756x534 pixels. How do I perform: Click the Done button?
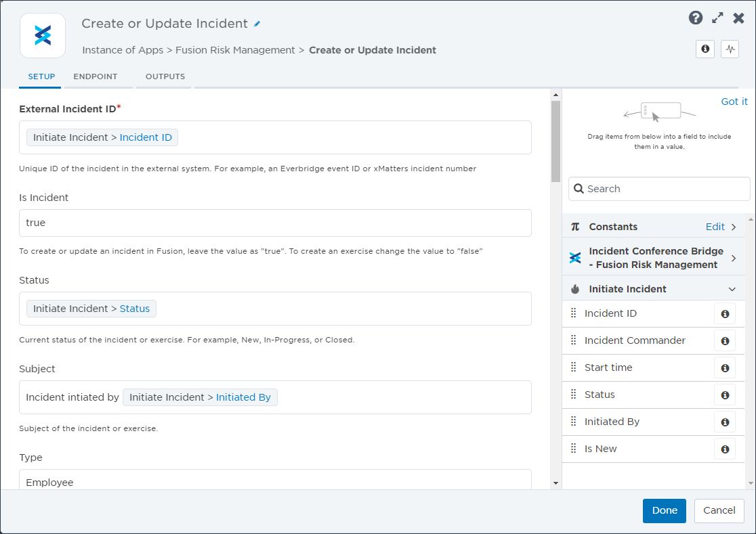coord(665,510)
